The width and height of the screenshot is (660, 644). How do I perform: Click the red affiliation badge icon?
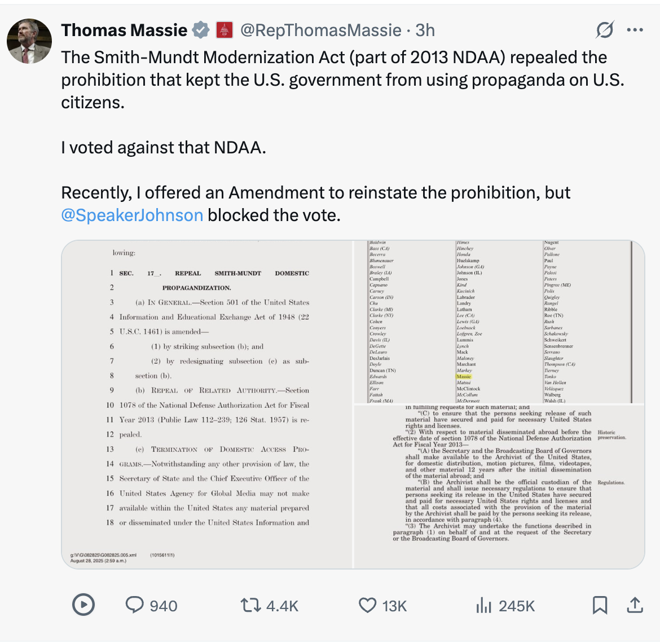(x=225, y=30)
